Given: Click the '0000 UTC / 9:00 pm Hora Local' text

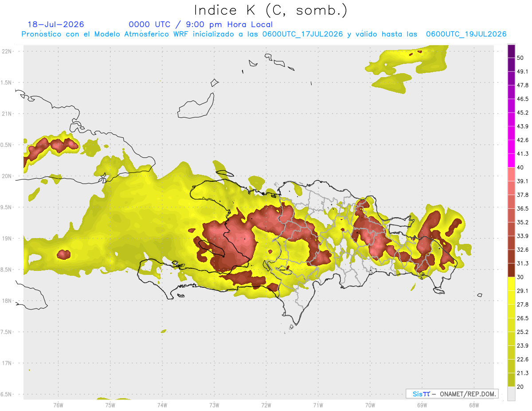Looking at the screenshot, I should 201,24.
